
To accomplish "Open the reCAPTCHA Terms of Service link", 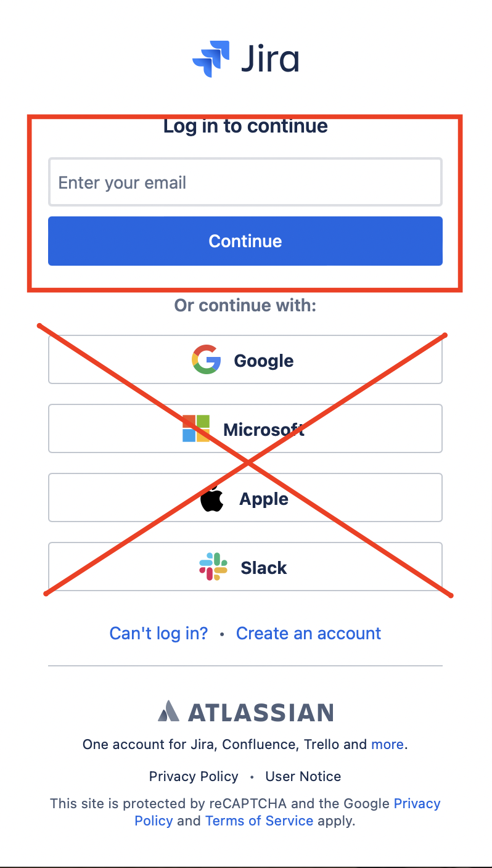I will (x=259, y=821).
